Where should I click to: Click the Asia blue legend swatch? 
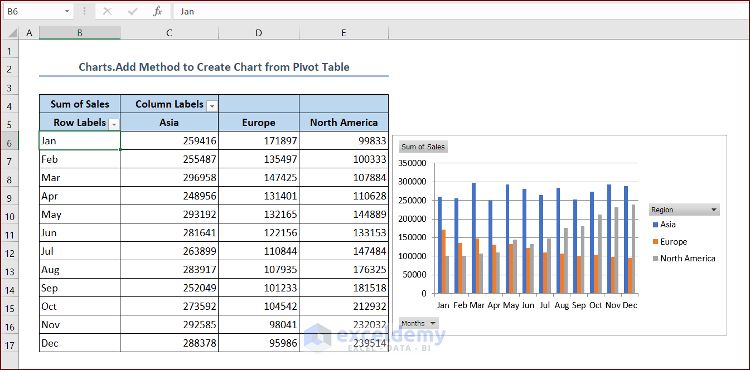(655, 224)
